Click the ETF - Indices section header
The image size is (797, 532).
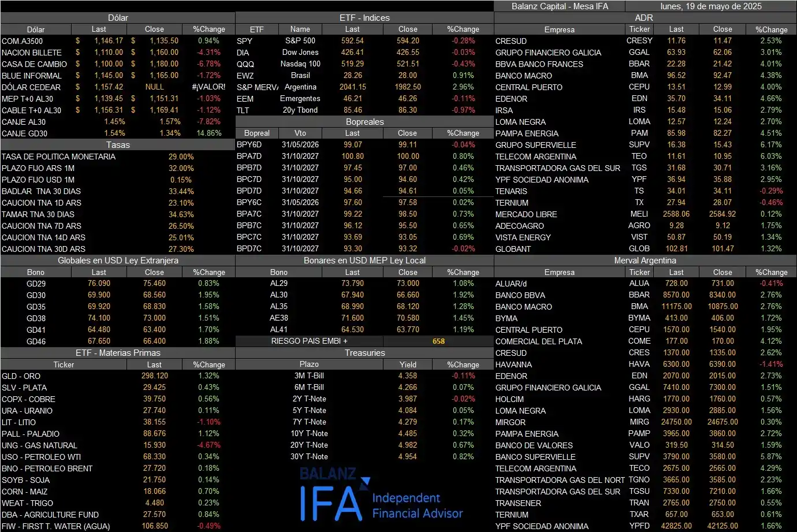click(x=364, y=18)
